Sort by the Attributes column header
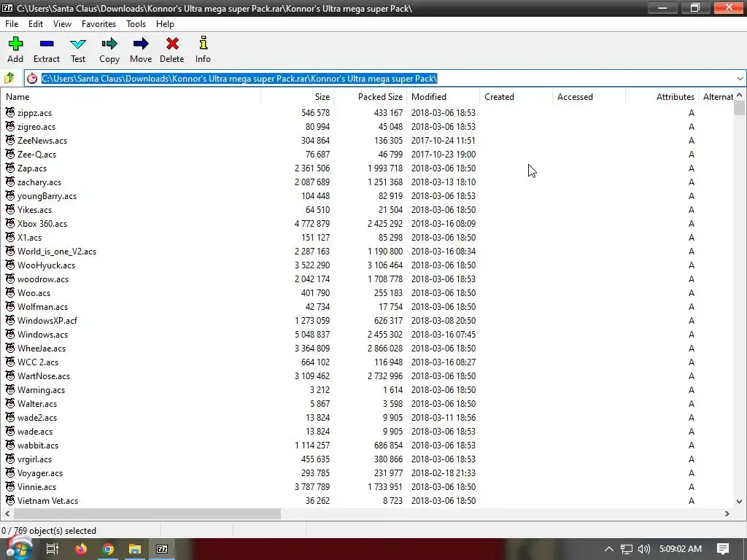 point(662,97)
